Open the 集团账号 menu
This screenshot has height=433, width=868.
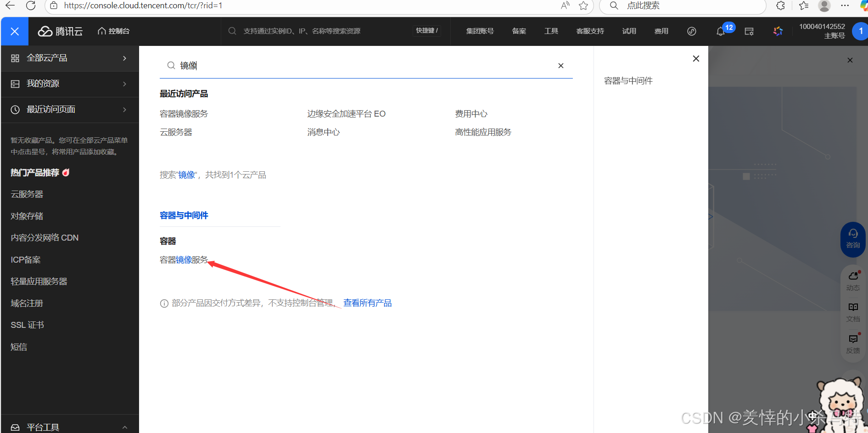[480, 31]
